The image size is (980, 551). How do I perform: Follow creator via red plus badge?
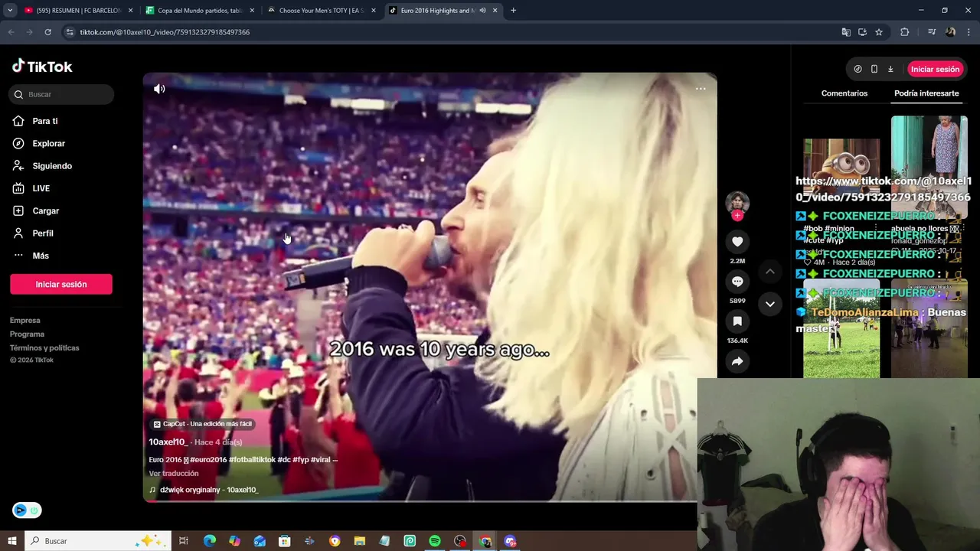tap(737, 216)
